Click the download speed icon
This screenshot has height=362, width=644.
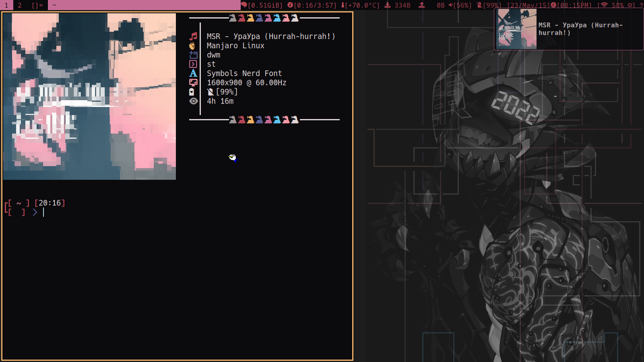tap(388, 5)
